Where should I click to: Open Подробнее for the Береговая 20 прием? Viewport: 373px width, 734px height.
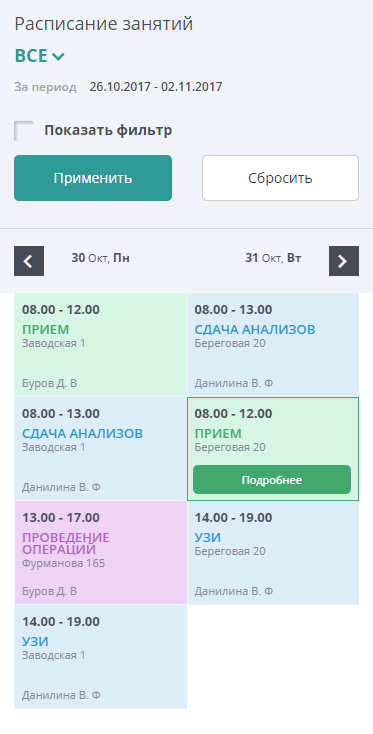(x=272, y=480)
